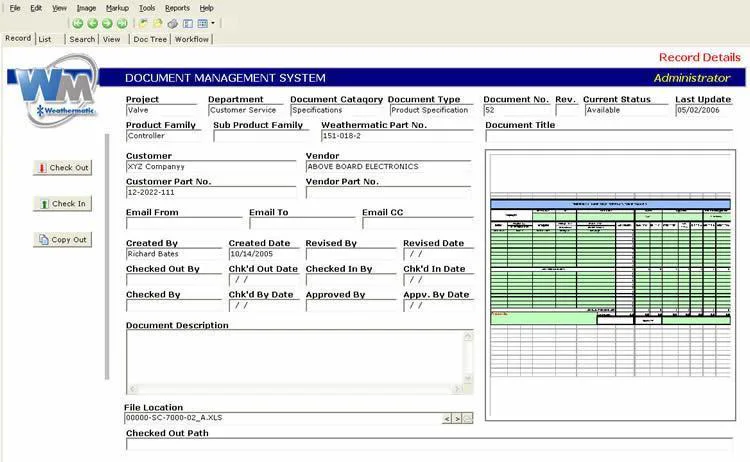The width and height of the screenshot is (750, 462).
Task: Switch to the Doc Tree tab
Action: [x=150, y=39]
